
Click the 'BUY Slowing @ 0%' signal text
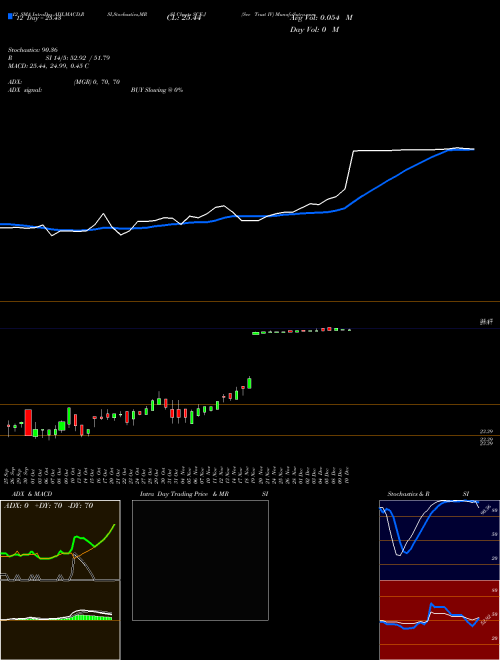click(x=157, y=90)
